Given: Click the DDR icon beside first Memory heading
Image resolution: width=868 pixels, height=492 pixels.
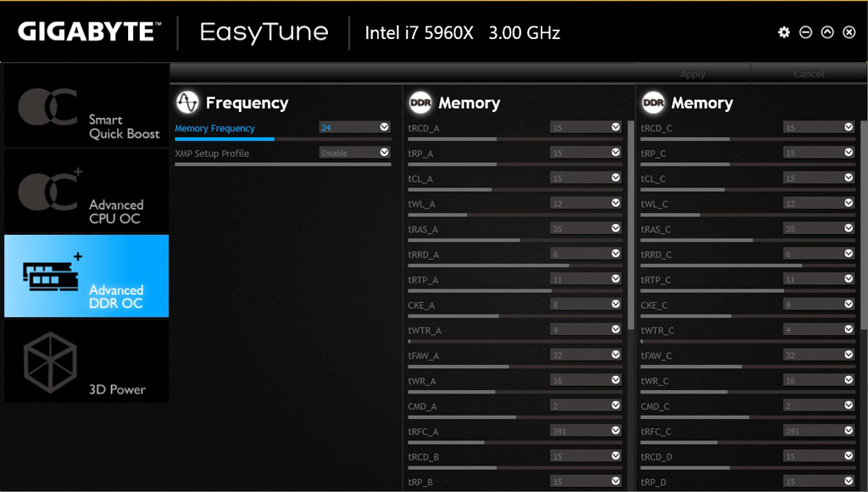Looking at the screenshot, I should [x=420, y=103].
